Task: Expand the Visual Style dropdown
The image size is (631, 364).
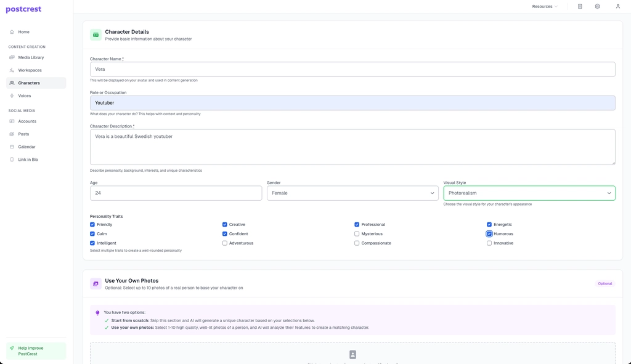Action: click(x=529, y=193)
